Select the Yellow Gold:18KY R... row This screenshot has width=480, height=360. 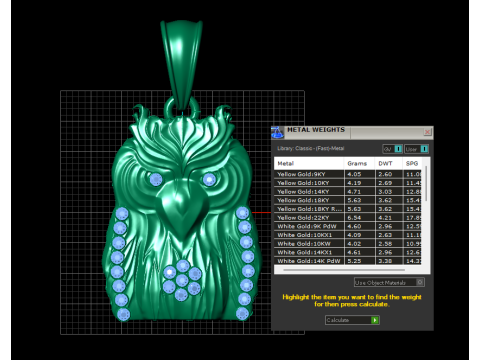click(x=348, y=209)
